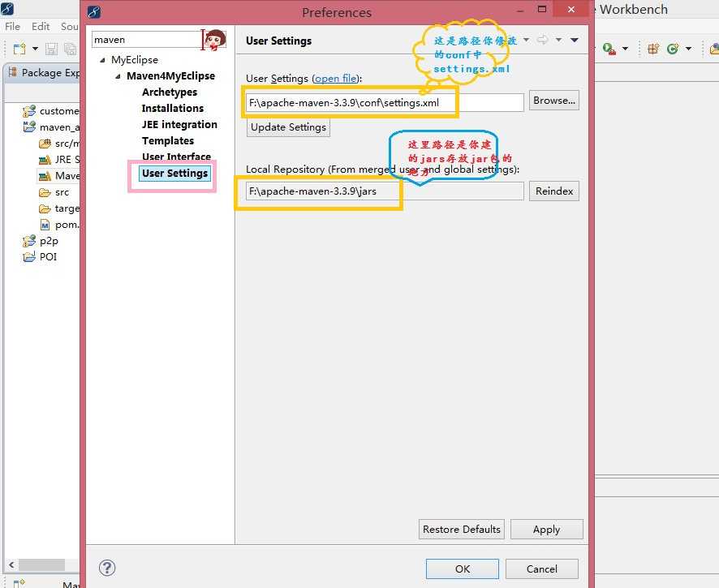719x588 pixels.
Task: Click the Preferences help icon
Action: click(107, 569)
